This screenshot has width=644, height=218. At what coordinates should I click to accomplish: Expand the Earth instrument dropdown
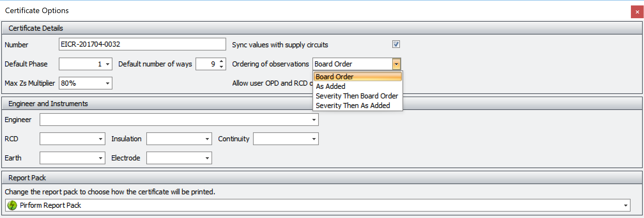pos(100,158)
